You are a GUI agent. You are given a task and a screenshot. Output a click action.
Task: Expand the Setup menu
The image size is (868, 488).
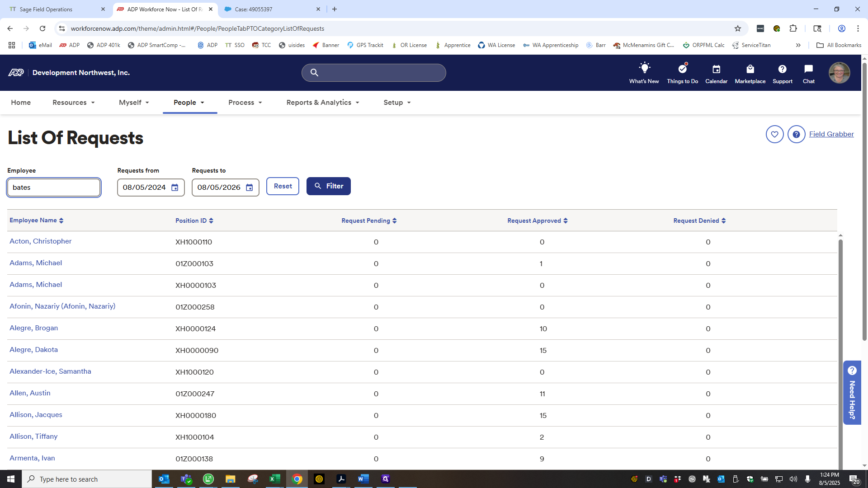(397, 103)
